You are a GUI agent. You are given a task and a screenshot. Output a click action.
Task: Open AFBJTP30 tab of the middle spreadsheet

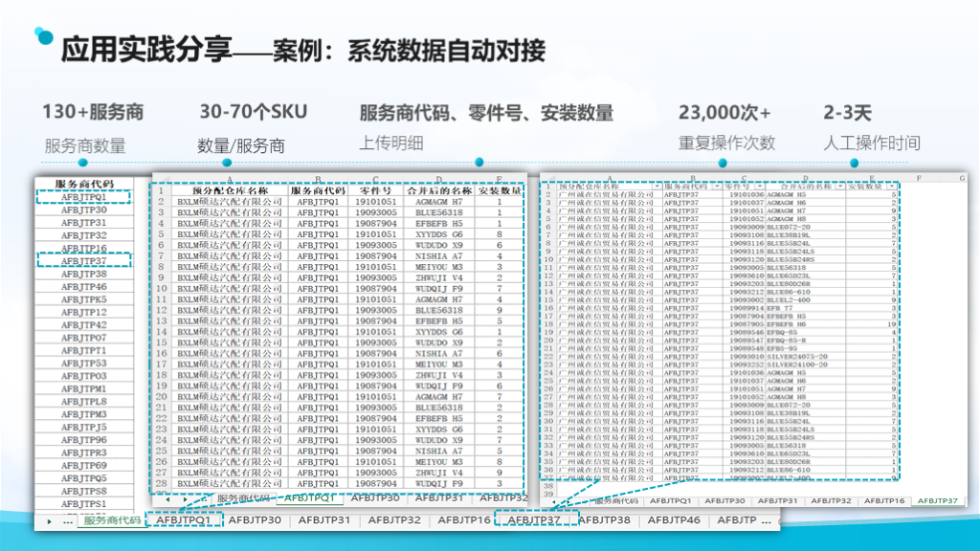coord(375,497)
